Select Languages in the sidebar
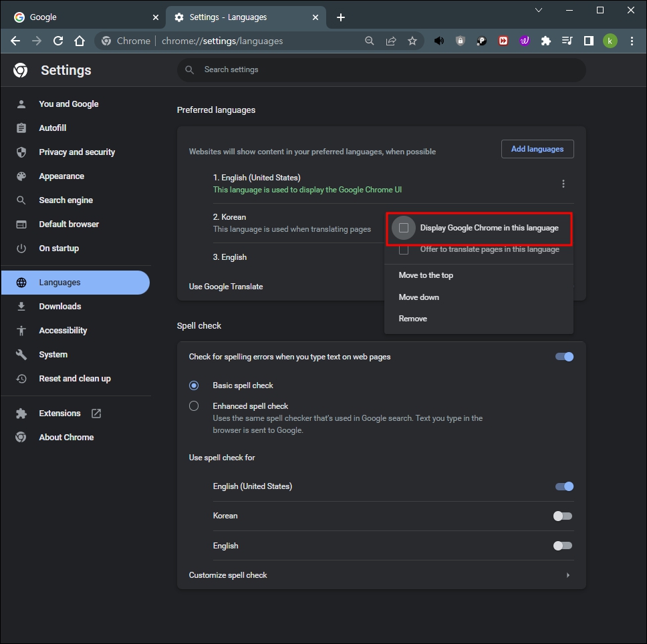 tap(76, 283)
